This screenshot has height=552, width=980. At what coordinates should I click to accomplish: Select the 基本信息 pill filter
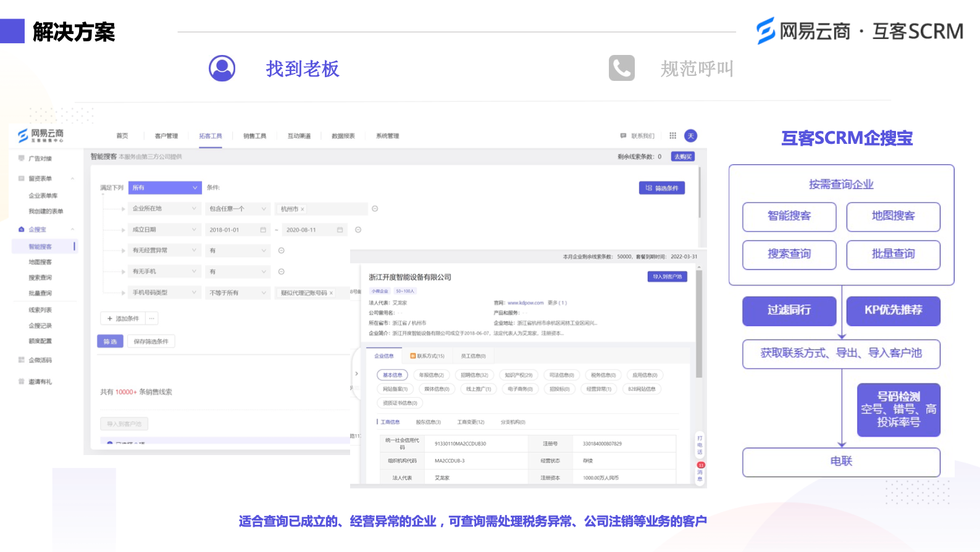[392, 375]
